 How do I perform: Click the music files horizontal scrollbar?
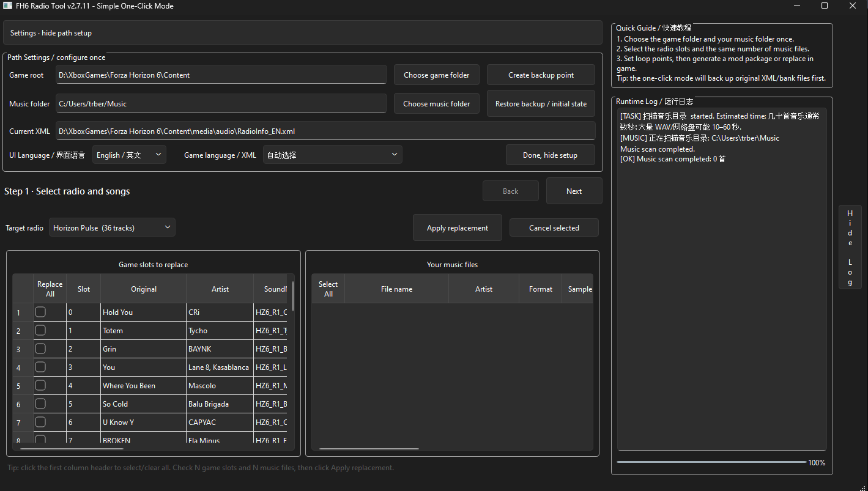pos(369,449)
